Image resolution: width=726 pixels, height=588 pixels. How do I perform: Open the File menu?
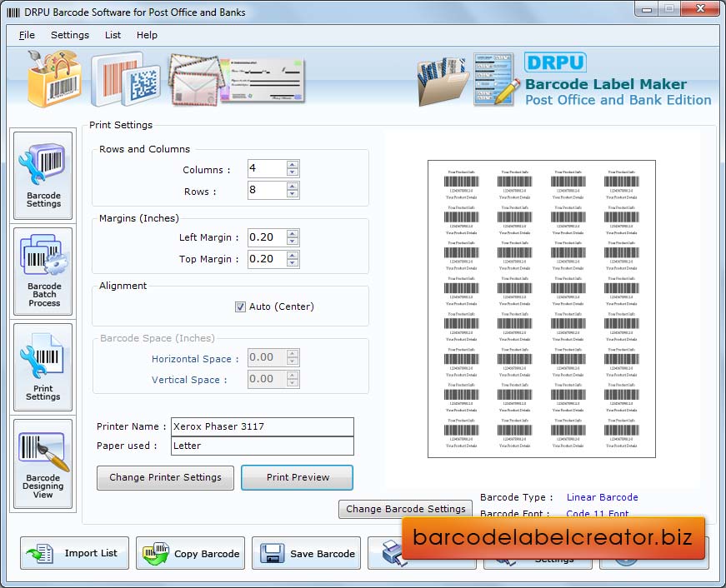point(27,35)
